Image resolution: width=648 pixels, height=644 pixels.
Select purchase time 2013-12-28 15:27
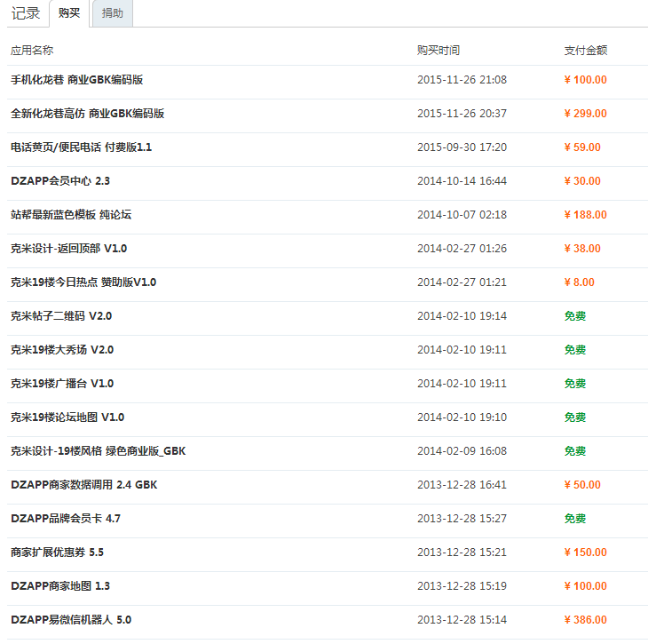[x=462, y=519]
